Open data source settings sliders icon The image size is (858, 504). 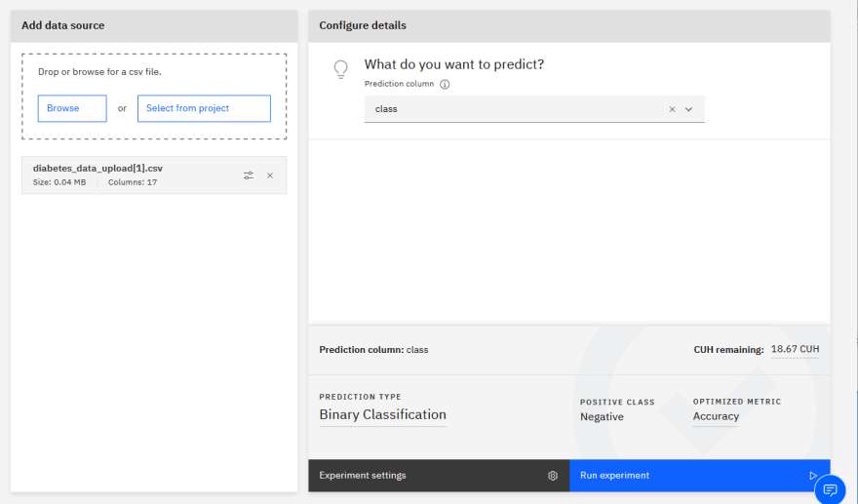click(249, 175)
